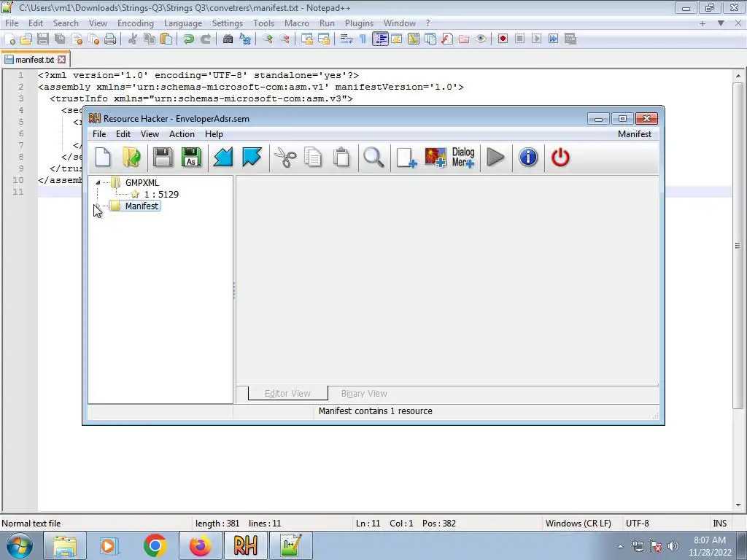747x560 pixels.
Task: Open Chrome from the taskbar
Action: 155,545
